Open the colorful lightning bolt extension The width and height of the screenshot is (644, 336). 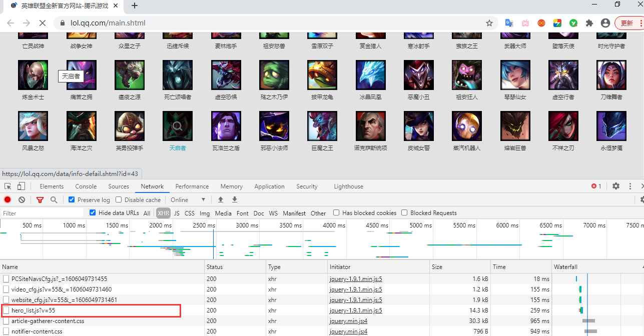[557, 23]
